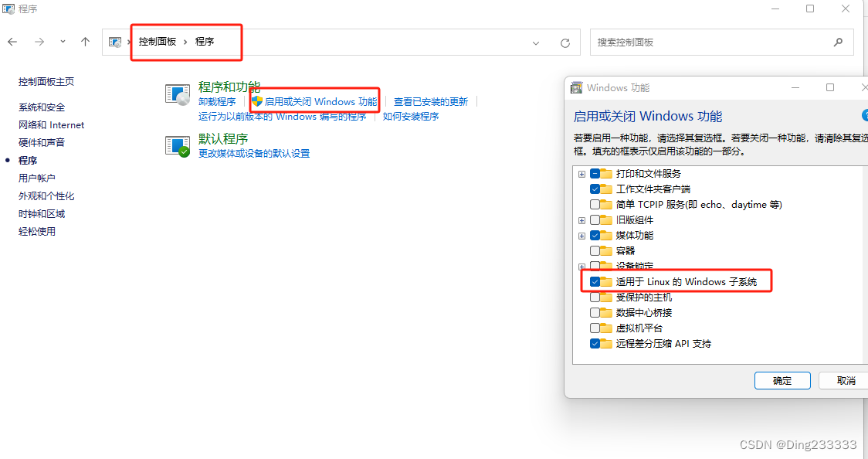
Task: Open 外观和个性化 category
Action: click(x=46, y=195)
